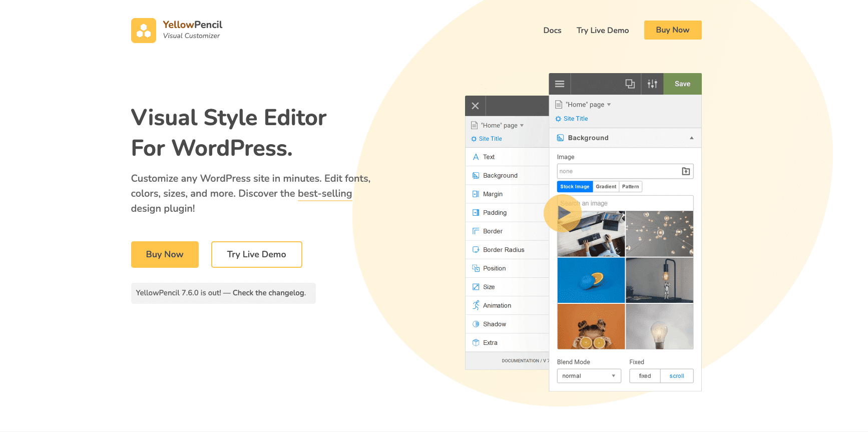
Task: Open the sliders settings icon in toolbar
Action: (x=652, y=84)
